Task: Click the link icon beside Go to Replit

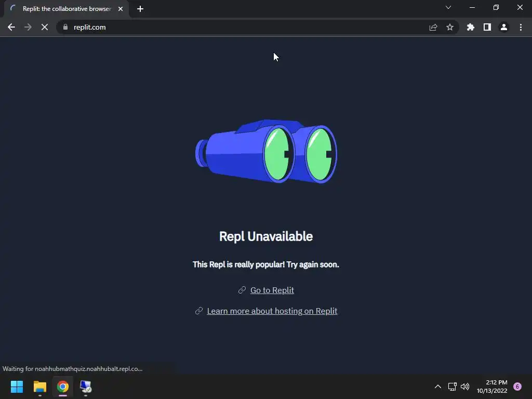Action: point(242,290)
